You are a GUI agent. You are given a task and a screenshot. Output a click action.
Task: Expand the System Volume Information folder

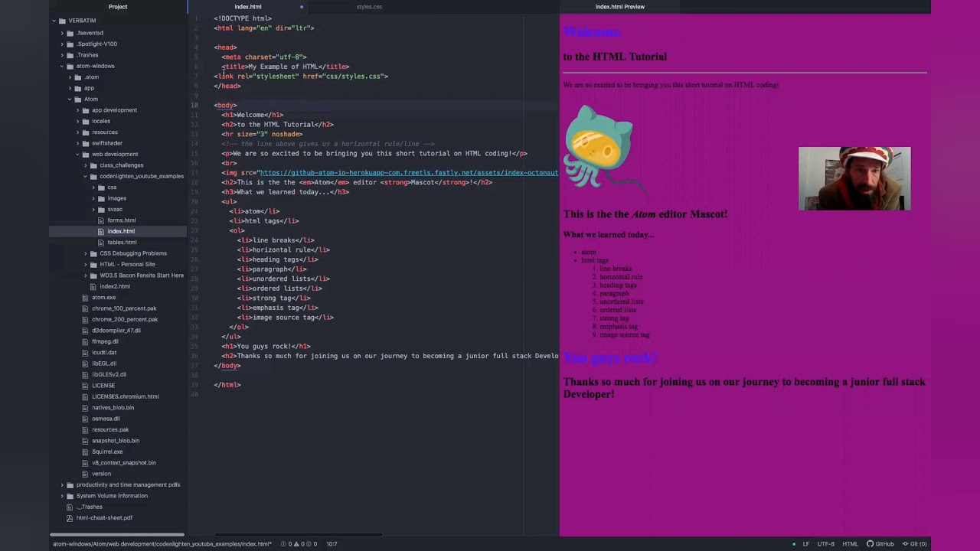(63, 496)
